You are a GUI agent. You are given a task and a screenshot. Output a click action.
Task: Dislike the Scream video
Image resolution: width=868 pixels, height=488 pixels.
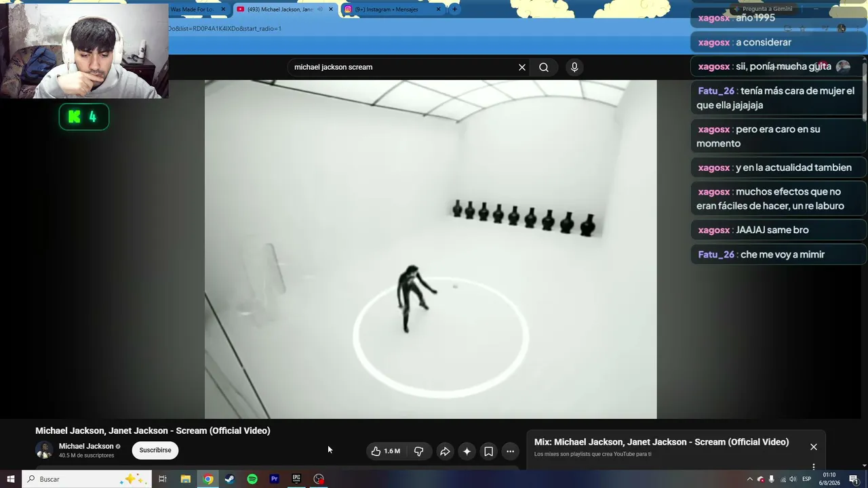418,451
